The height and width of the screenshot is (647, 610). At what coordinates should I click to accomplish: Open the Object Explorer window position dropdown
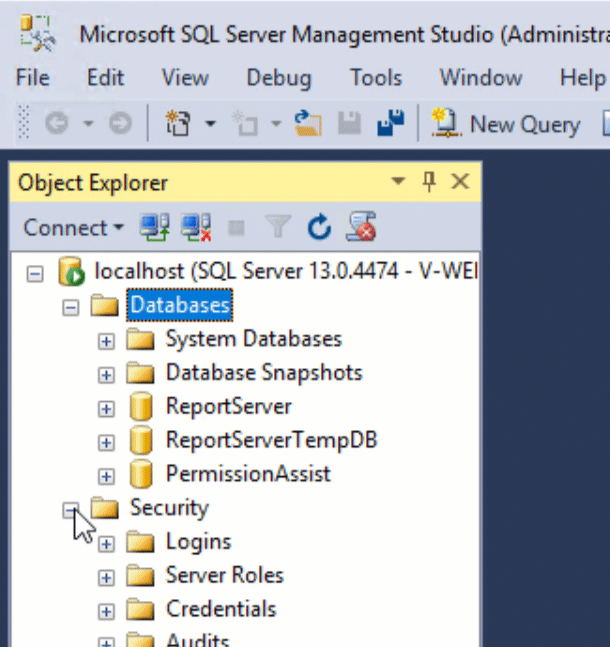[x=398, y=181]
